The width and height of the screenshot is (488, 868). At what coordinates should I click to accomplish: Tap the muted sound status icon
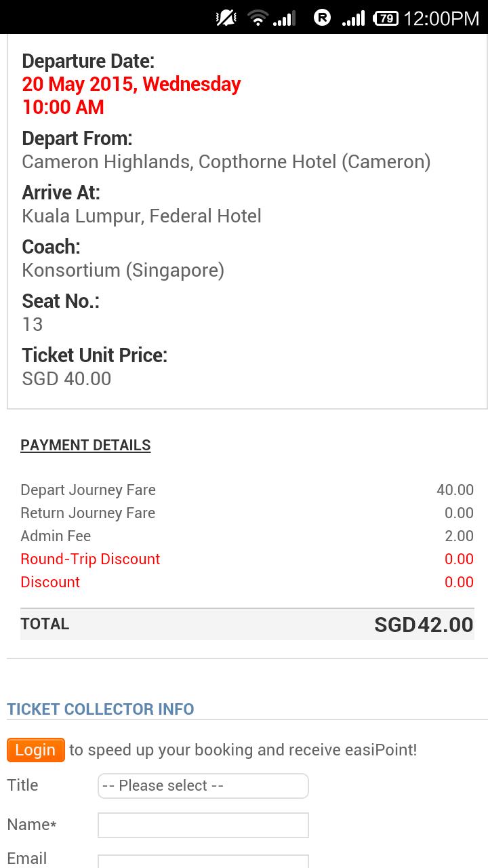[226, 18]
